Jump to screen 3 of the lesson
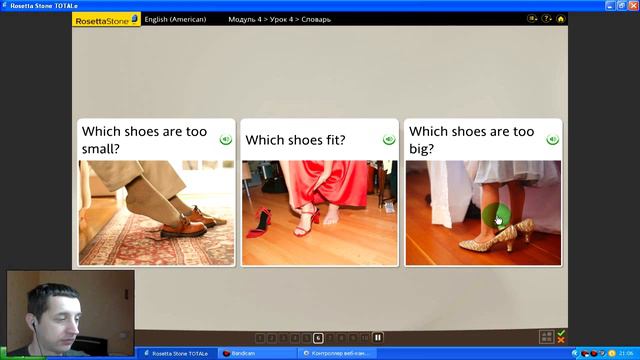 tap(283, 338)
